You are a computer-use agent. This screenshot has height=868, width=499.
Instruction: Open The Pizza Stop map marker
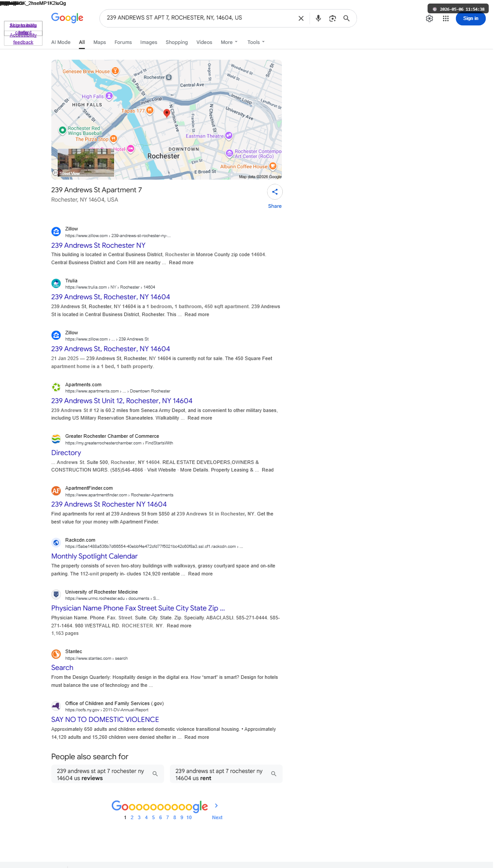pos(114,139)
